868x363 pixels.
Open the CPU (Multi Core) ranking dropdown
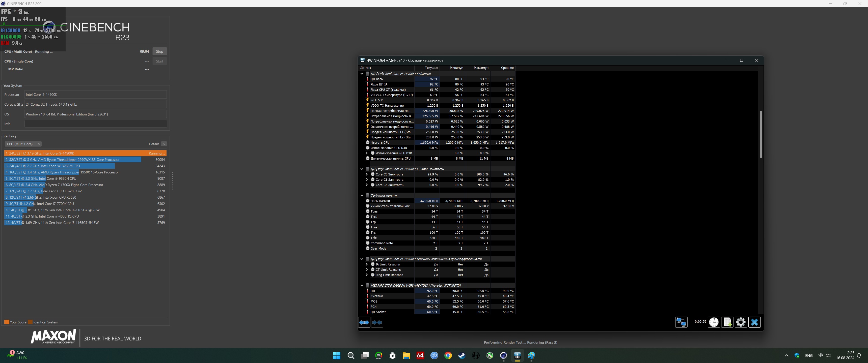coord(23,144)
